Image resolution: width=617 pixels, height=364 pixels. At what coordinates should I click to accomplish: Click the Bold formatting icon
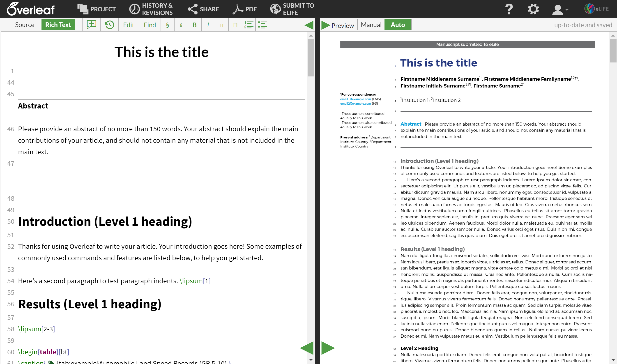194,25
